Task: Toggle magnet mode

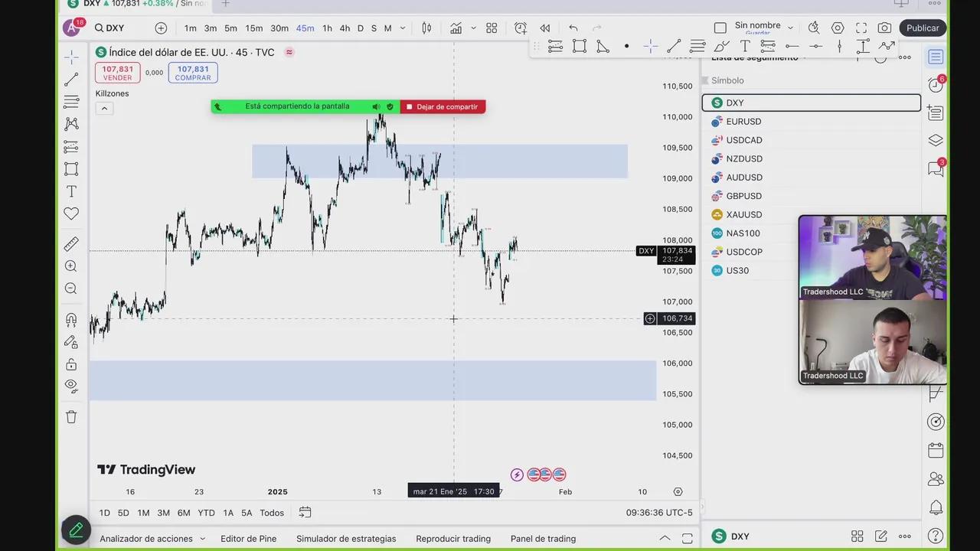Action: 71,320
